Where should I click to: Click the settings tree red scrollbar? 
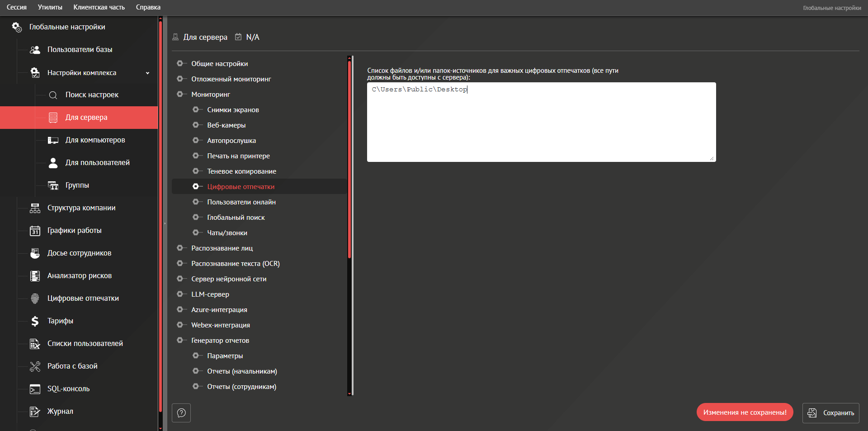349,158
